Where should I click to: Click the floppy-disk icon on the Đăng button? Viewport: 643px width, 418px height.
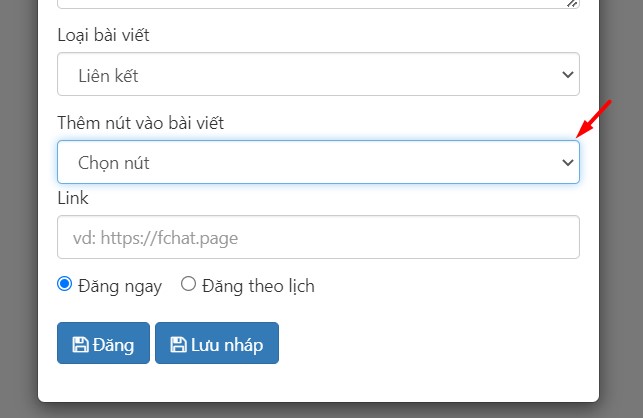(80, 345)
